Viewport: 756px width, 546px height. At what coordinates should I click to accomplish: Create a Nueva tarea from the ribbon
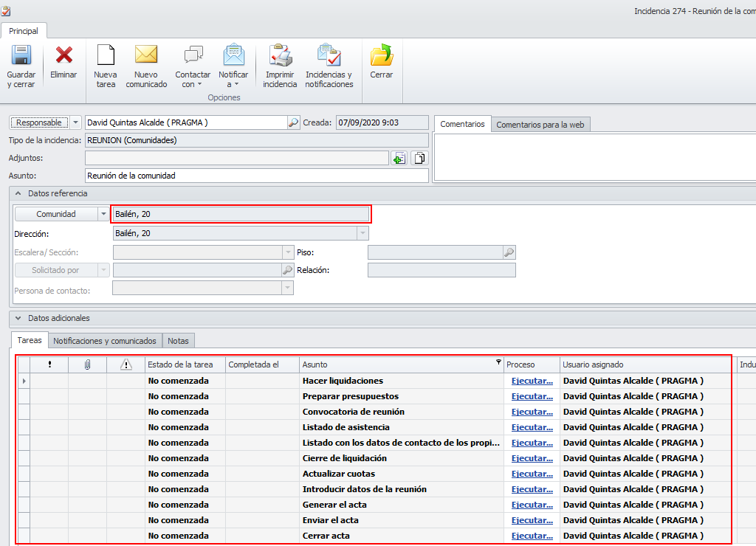pos(106,56)
